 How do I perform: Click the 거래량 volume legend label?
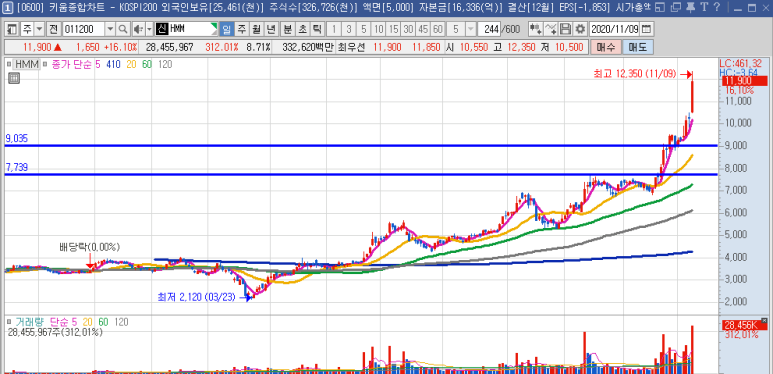coord(29,322)
